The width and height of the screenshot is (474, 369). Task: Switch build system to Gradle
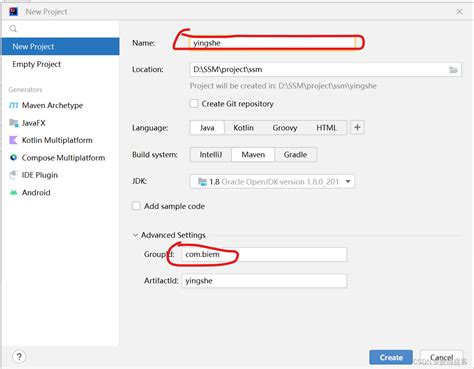[295, 155]
